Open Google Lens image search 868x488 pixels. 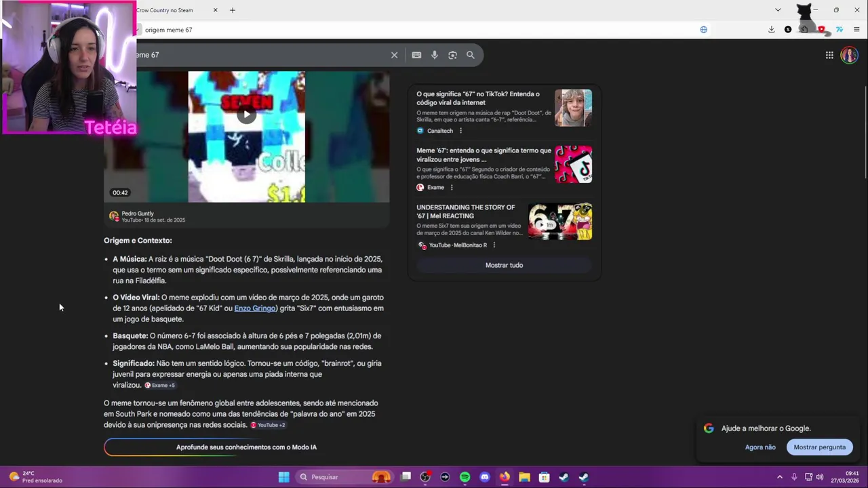pyautogui.click(x=452, y=55)
